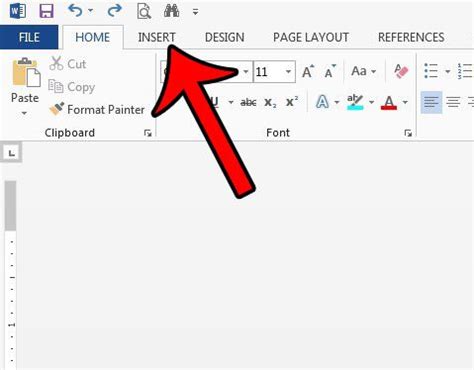
Task: Toggle subscript formatting
Action: pyautogui.click(x=270, y=102)
